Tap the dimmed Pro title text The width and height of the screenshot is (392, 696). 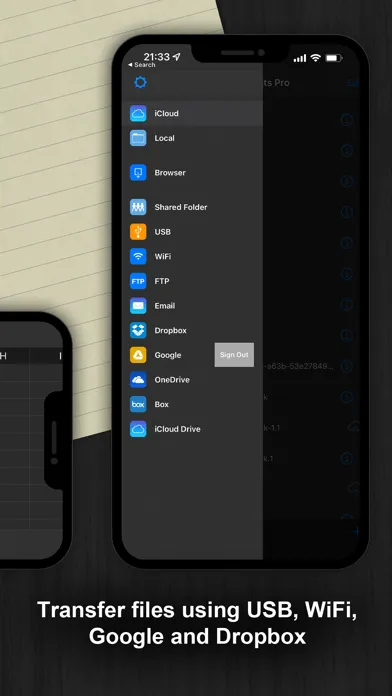coord(277,83)
